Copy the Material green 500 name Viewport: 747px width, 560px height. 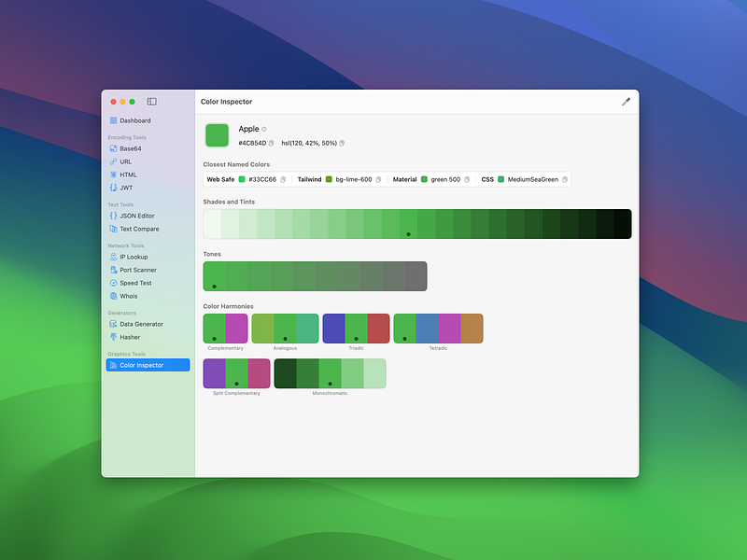[467, 179]
